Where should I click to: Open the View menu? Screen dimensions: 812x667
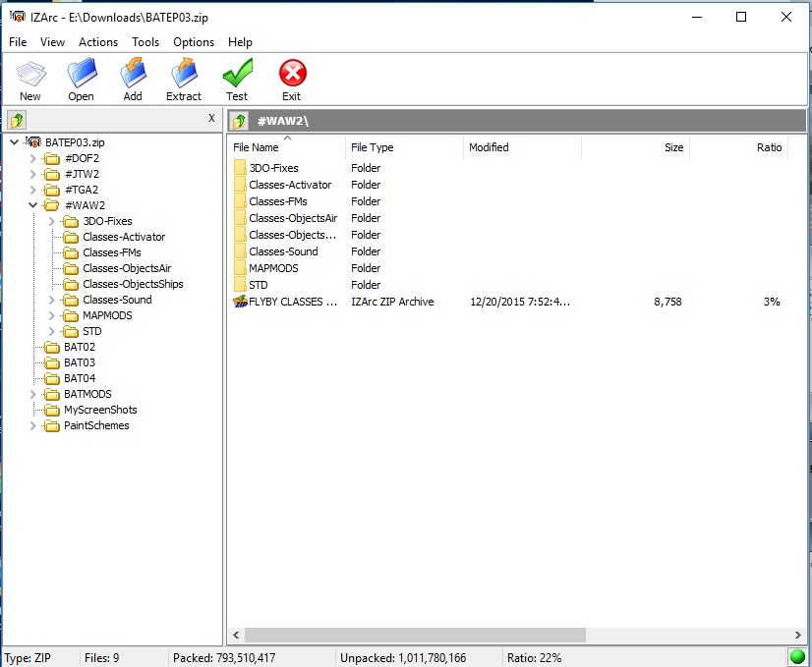(x=52, y=42)
